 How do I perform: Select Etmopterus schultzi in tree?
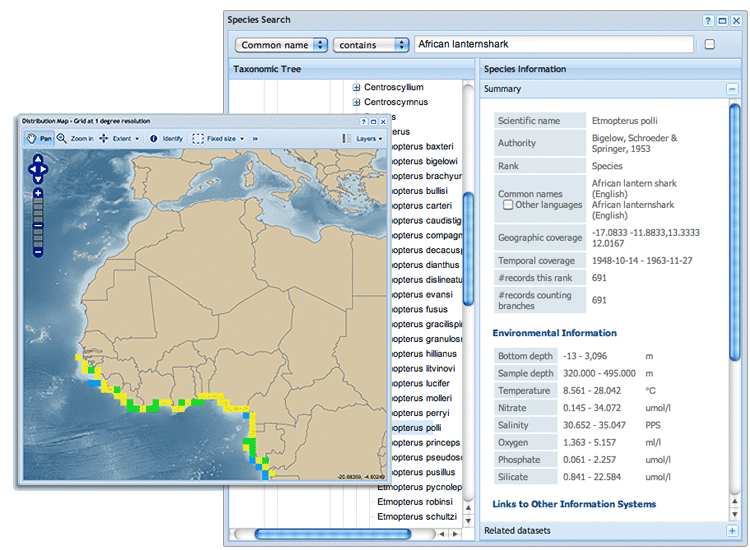[417, 517]
